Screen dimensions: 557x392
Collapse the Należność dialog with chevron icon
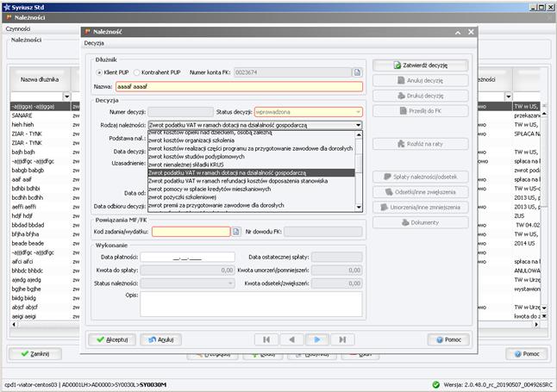458,33
